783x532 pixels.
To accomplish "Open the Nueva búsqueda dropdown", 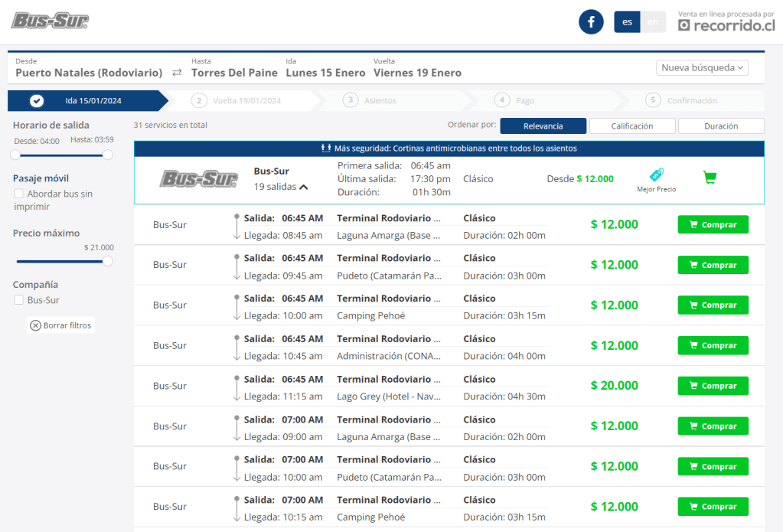I will pyautogui.click(x=702, y=67).
